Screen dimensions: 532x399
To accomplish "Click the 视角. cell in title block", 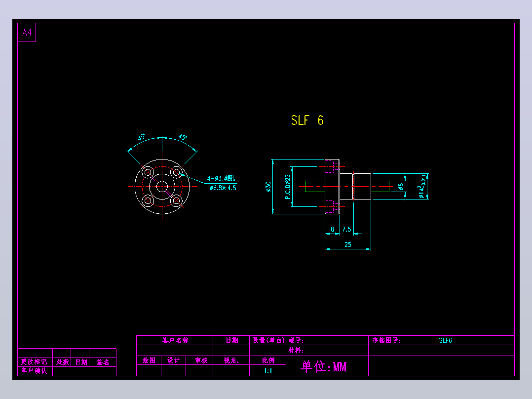I will pos(231,360).
